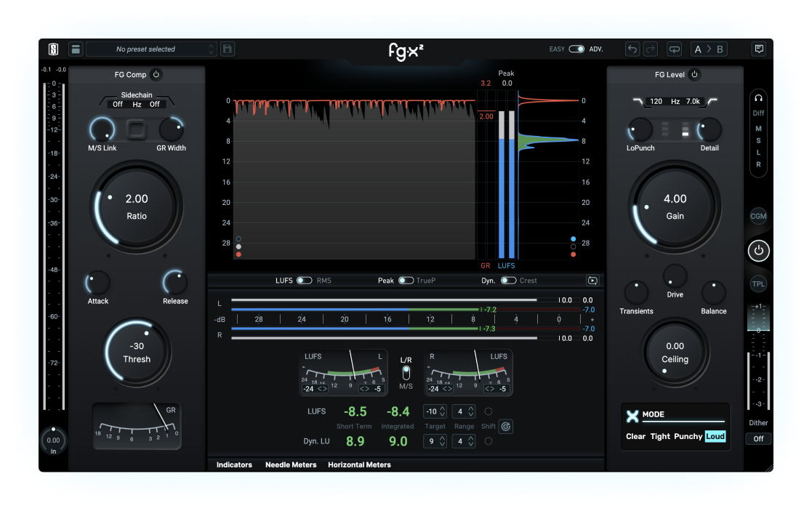Click the Transients knob
This screenshot has height=511, width=812.
tap(637, 293)
